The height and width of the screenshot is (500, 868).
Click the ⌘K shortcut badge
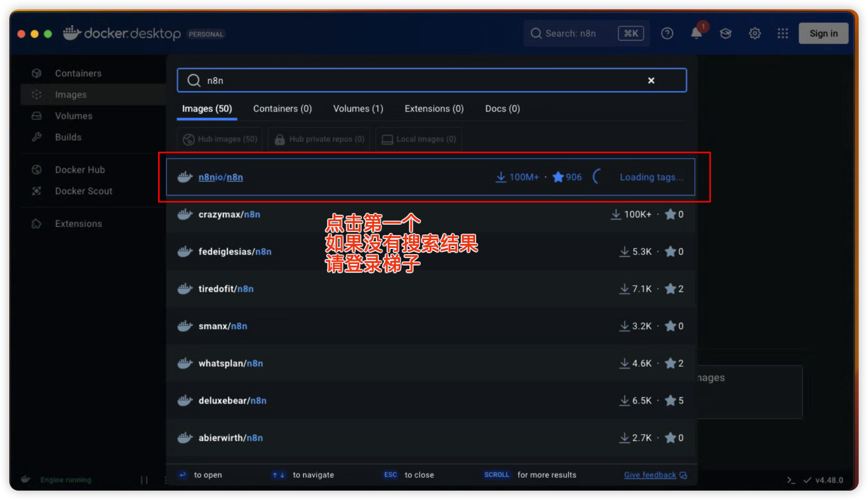[x=631, y=33]
